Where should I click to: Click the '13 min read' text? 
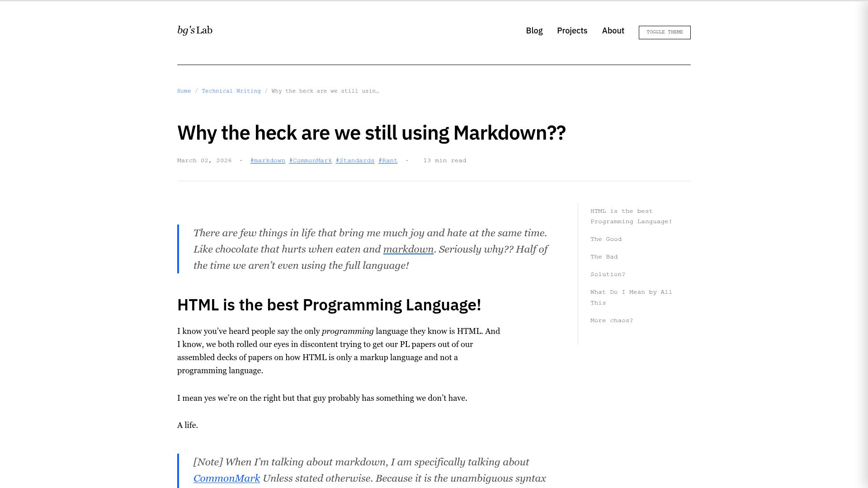[444, 160]
